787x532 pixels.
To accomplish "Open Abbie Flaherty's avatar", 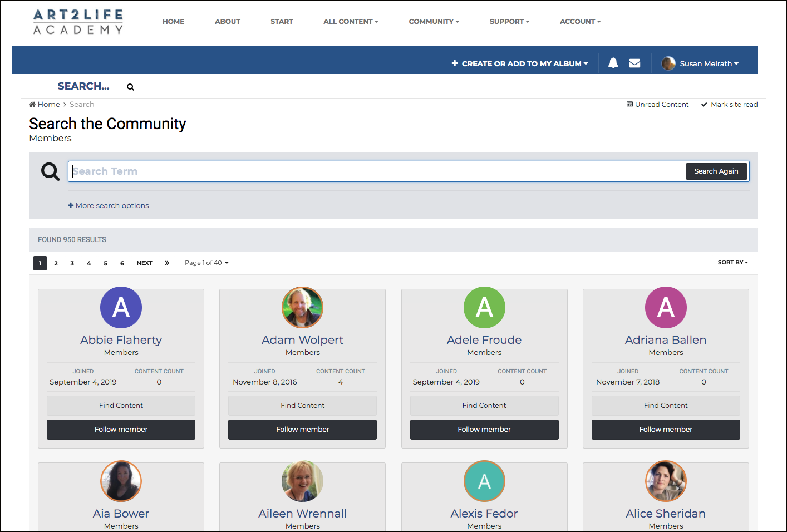I will coord(121,307).
